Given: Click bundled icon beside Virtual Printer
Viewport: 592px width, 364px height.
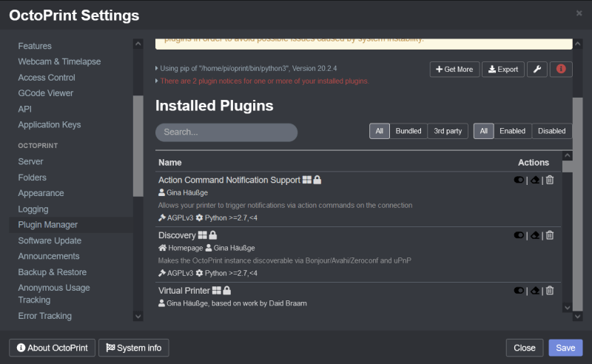Looking at the screenshot, I should [216, 290].
